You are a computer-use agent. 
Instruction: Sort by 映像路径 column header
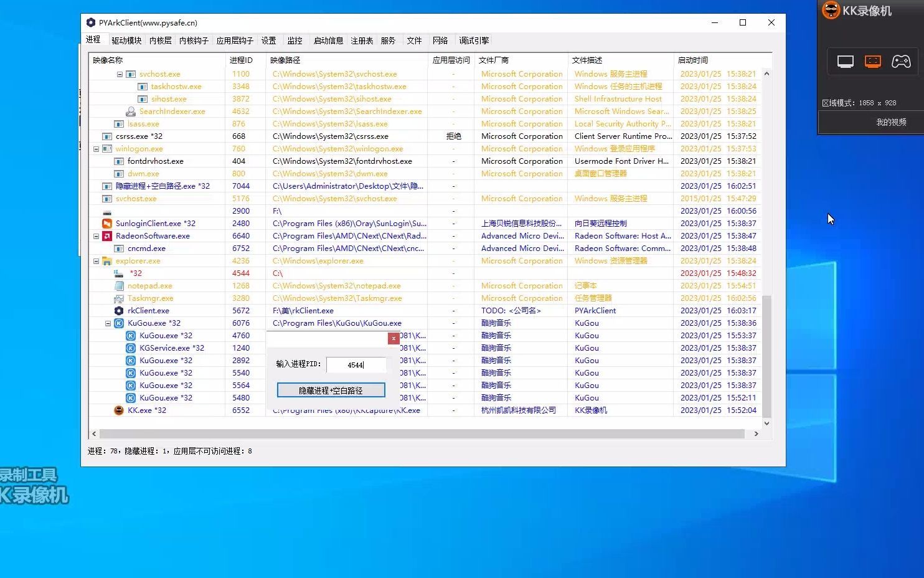tap(347, 60)
